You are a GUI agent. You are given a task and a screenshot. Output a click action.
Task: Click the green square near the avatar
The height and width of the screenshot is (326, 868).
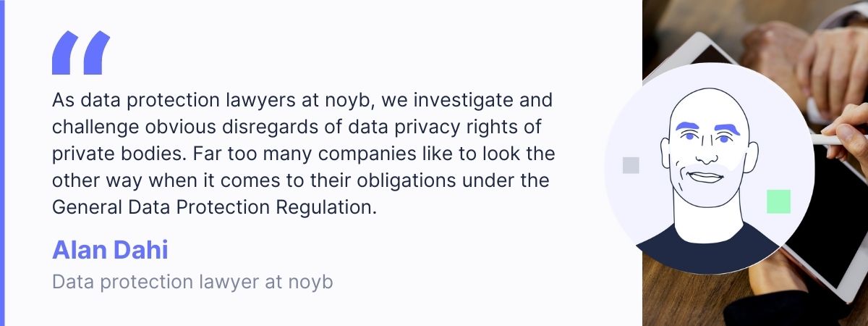pyautogui.click(x=778, y=201)
